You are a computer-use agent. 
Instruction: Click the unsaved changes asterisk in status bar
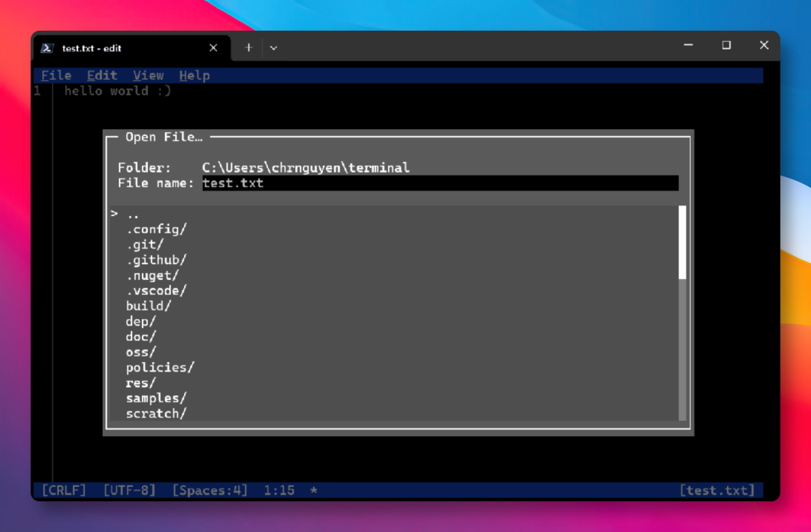[313, 490]
